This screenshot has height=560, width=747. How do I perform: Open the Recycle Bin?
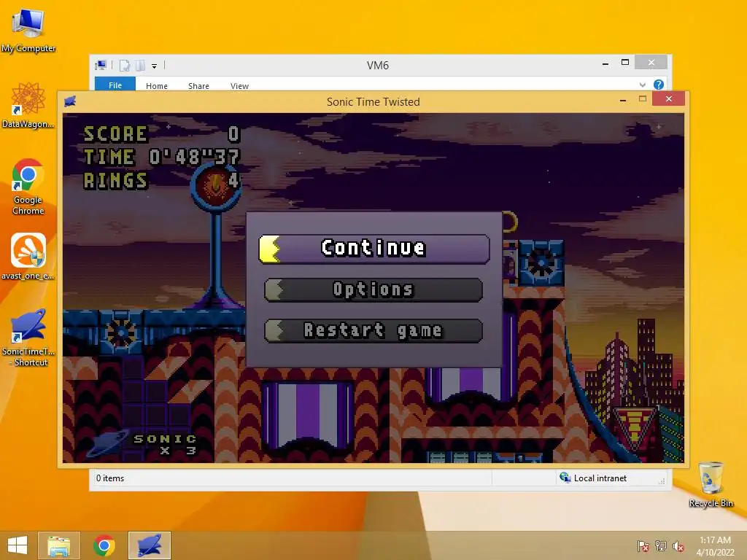coord(711,484)
